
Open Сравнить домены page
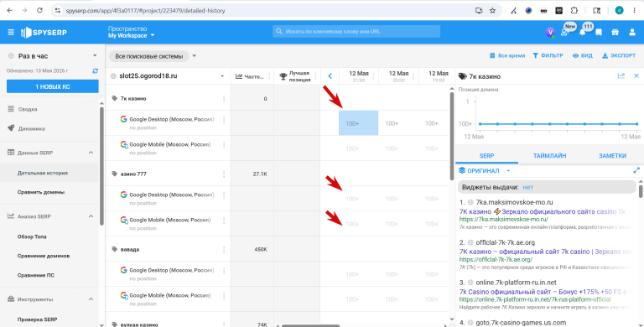40,192
